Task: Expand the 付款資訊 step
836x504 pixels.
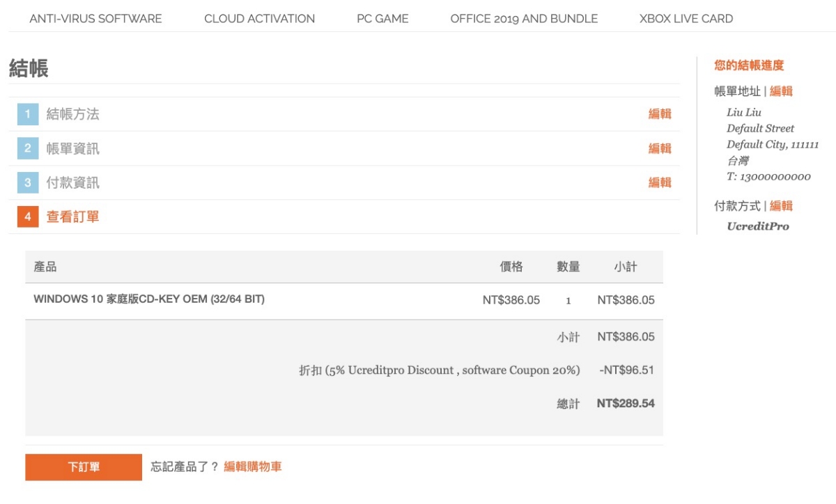Action: pyautogui.click(x=72, y=182)
